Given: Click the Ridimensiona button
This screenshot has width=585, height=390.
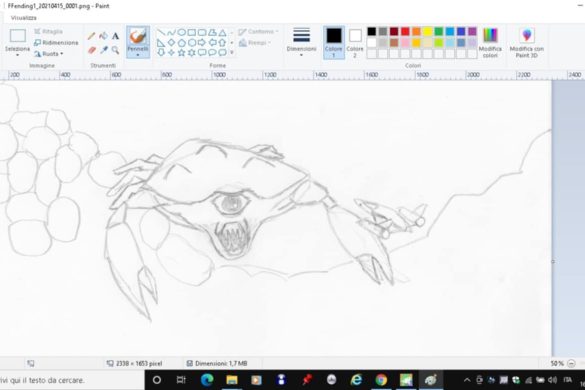Looking at the screenshot, I should pos(56,43).
